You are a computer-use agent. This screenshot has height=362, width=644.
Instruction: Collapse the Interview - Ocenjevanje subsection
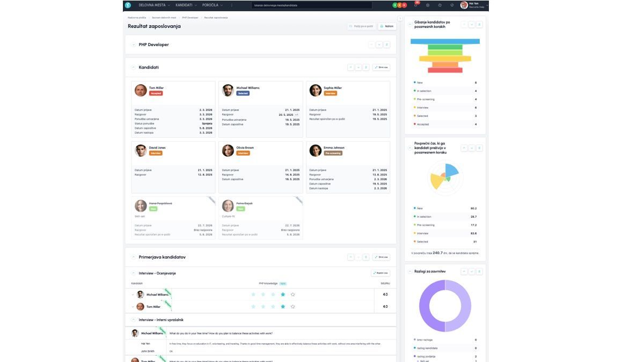point(134,274)
